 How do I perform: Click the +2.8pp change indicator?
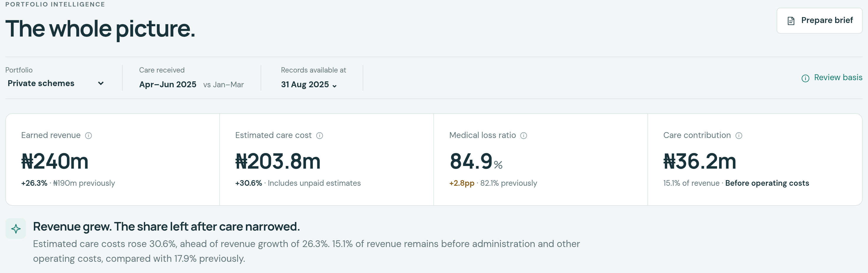(462, 183)
